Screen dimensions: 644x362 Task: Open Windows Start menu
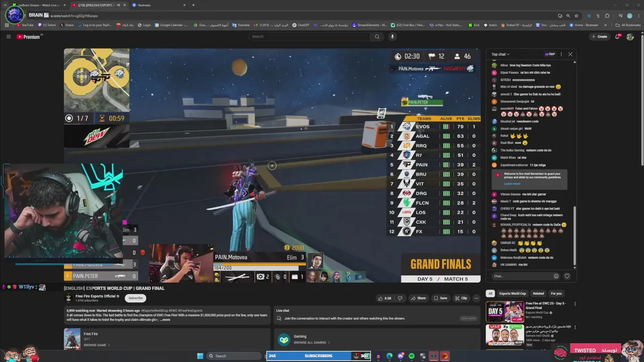(x=200, y=356)
